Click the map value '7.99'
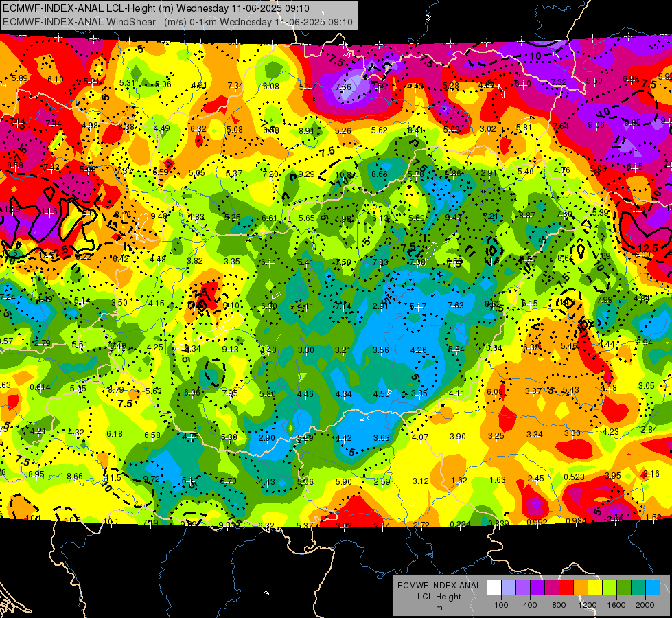The width and height of the screenshot is (672, 618). (604, 300)
